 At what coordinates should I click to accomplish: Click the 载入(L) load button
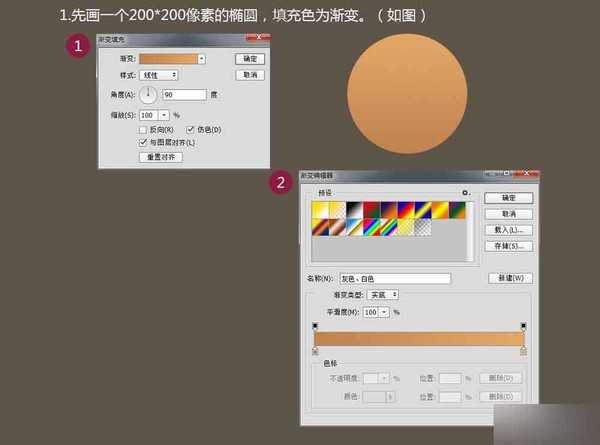[508, 230]
